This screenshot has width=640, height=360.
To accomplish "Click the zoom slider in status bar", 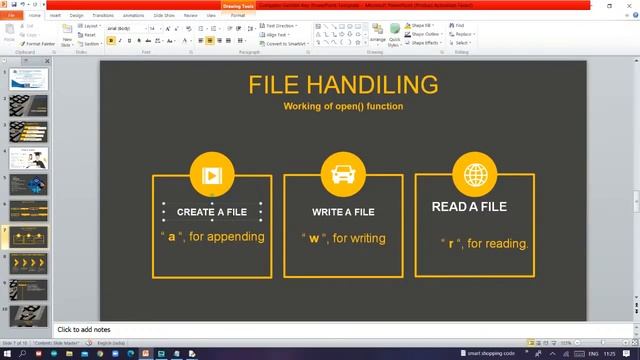I will pos(602,343).
